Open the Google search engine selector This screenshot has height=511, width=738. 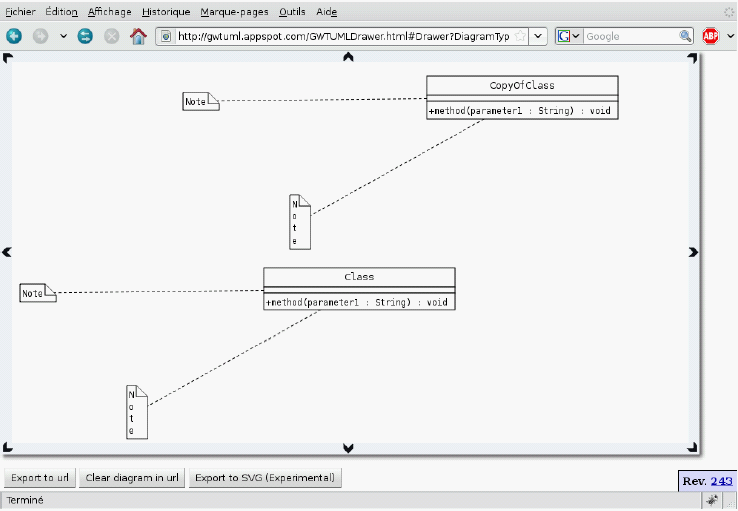(x=569, y=36)
